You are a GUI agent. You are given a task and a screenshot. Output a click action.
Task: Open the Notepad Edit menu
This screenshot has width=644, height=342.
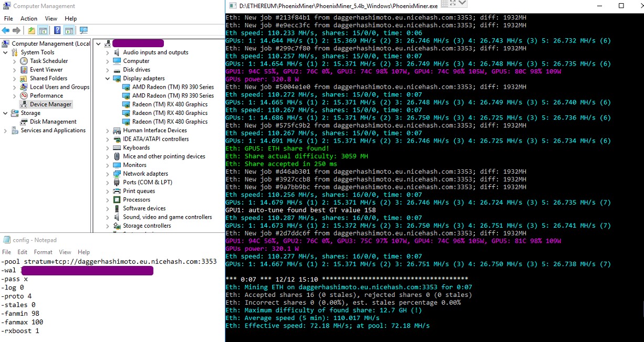23,252
